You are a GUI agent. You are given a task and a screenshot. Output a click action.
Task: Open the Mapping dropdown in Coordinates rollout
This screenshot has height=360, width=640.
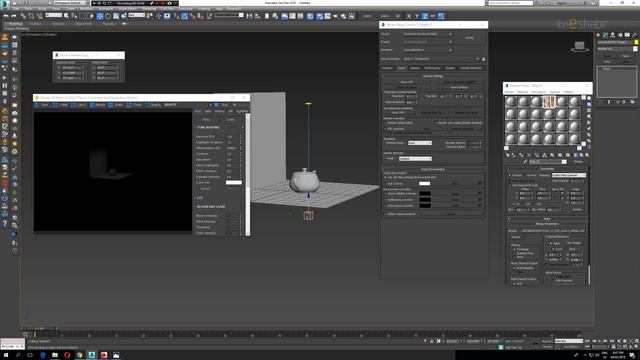click(x=569, y=175)
